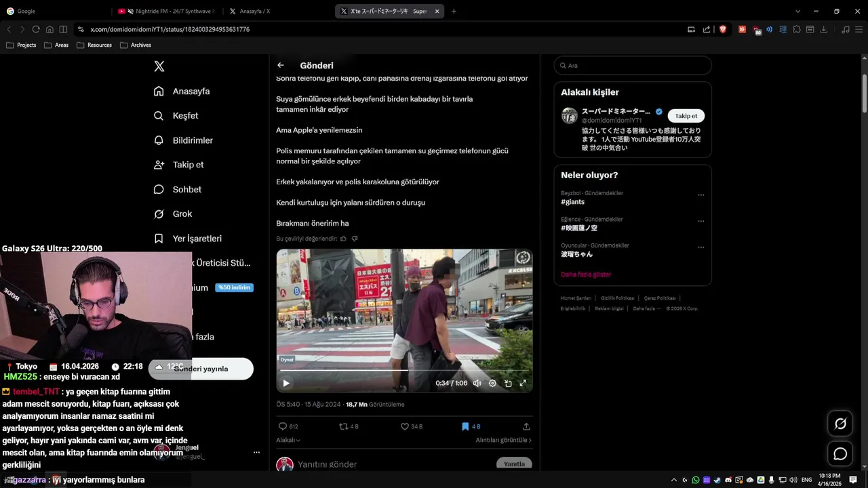Expand the video to fullscreen
The height and width of the screenshot is (488, 868).
click(x=523, y=383)
